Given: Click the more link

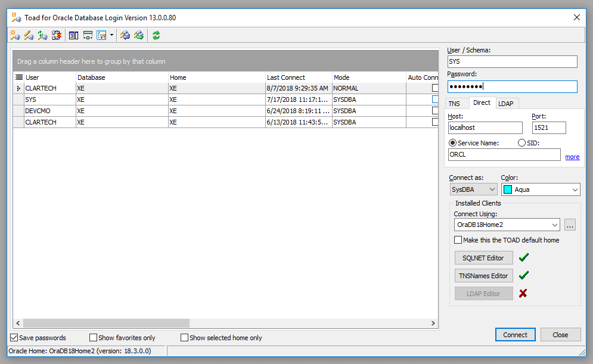Looking at the screenshot, I should [x=572, y=157].
